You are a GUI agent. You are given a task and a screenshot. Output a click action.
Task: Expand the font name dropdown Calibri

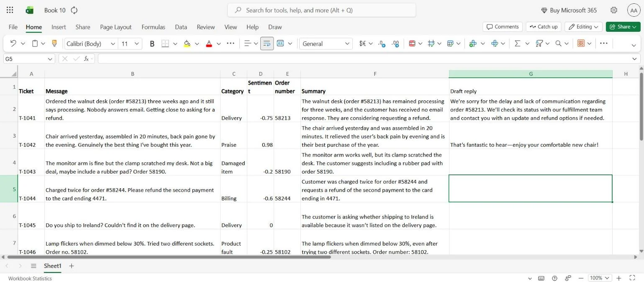coord(113,44)
